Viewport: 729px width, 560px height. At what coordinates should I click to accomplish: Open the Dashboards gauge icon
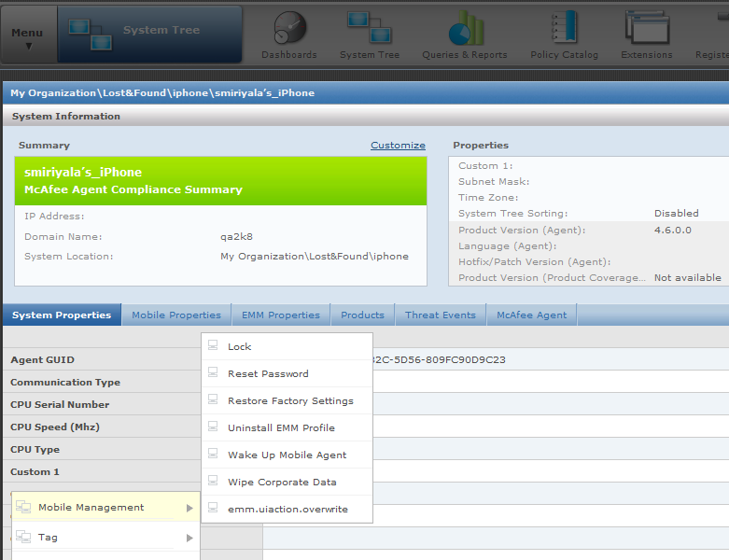pos(289,28)
